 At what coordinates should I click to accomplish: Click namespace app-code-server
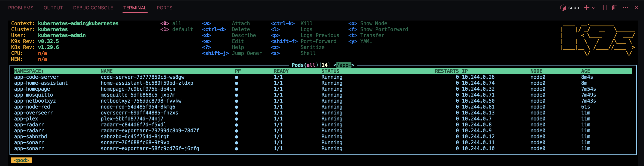point(37,77)
